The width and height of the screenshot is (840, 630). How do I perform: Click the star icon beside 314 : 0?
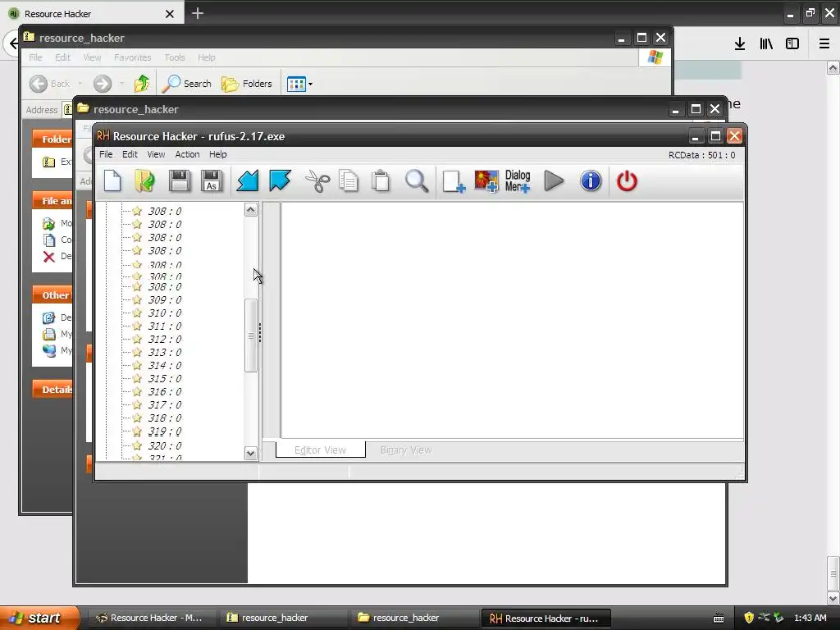coord(137,365)
